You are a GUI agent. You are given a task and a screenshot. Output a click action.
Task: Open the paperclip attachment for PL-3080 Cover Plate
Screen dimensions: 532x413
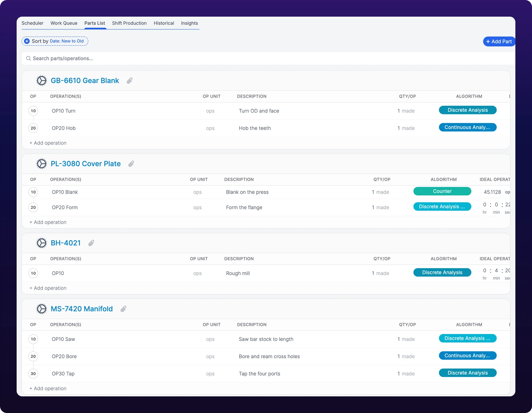click(x=131, y=164)
